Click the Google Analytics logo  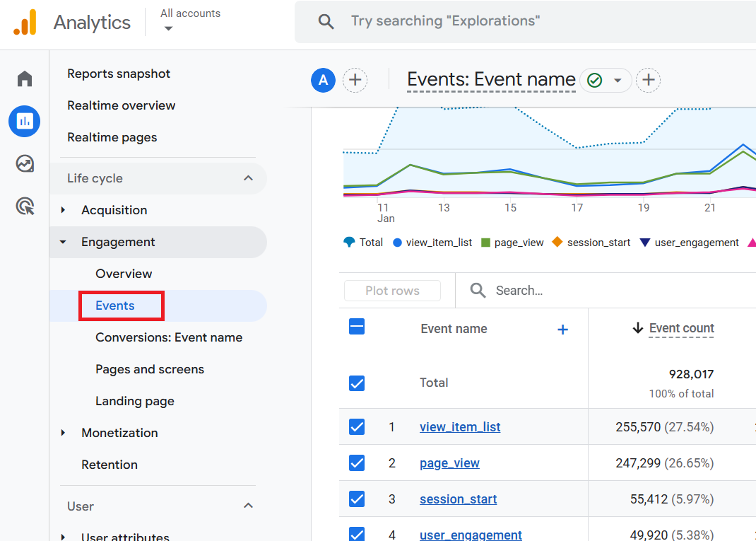coord(25,23)
